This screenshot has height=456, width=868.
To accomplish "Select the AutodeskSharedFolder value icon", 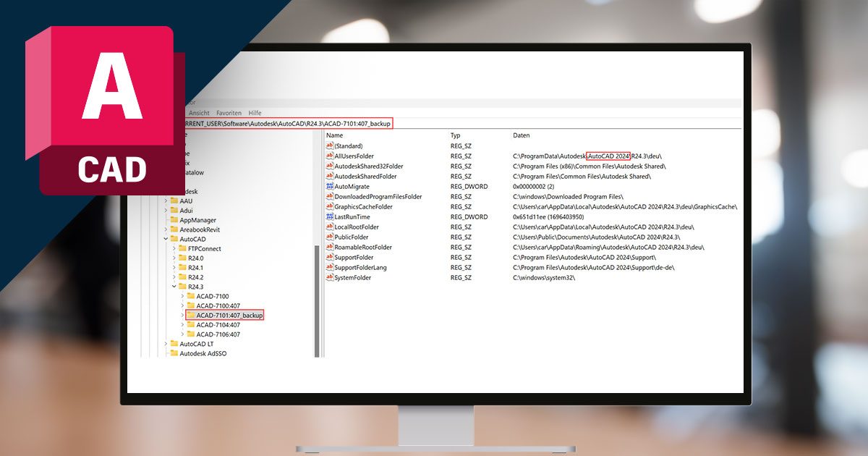I will pos(330,177).
